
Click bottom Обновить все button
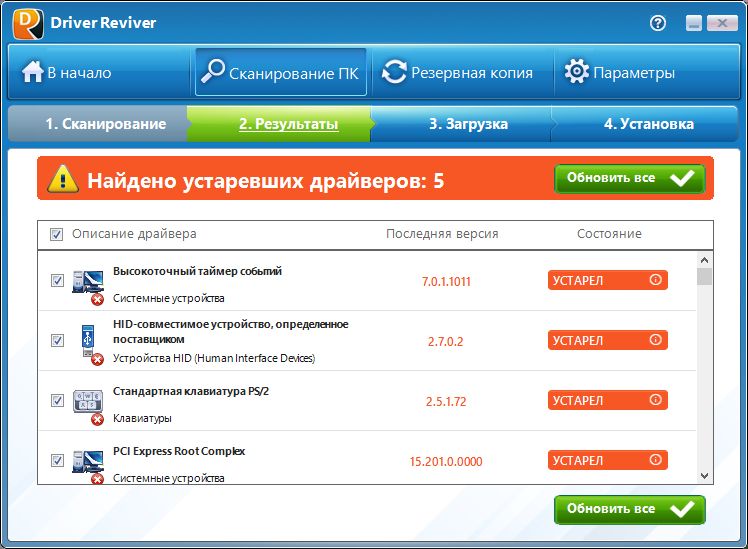(630, 509)
